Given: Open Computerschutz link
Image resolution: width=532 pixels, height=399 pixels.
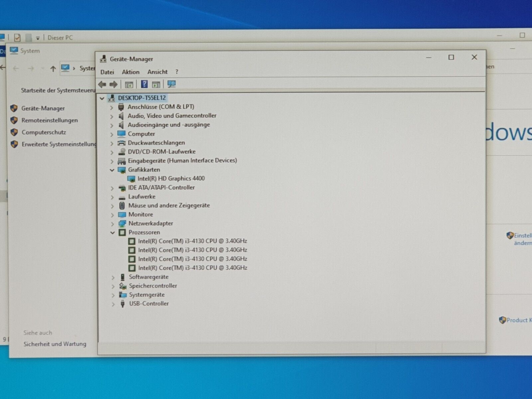Looking at the screenshot, I should click(x=44, y=132).
